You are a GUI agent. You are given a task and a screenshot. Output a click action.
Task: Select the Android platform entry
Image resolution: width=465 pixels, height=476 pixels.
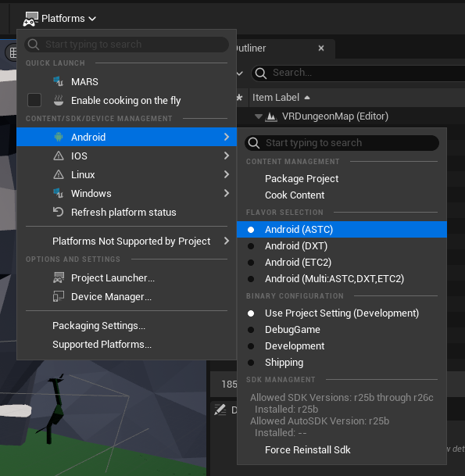point(127,137)
